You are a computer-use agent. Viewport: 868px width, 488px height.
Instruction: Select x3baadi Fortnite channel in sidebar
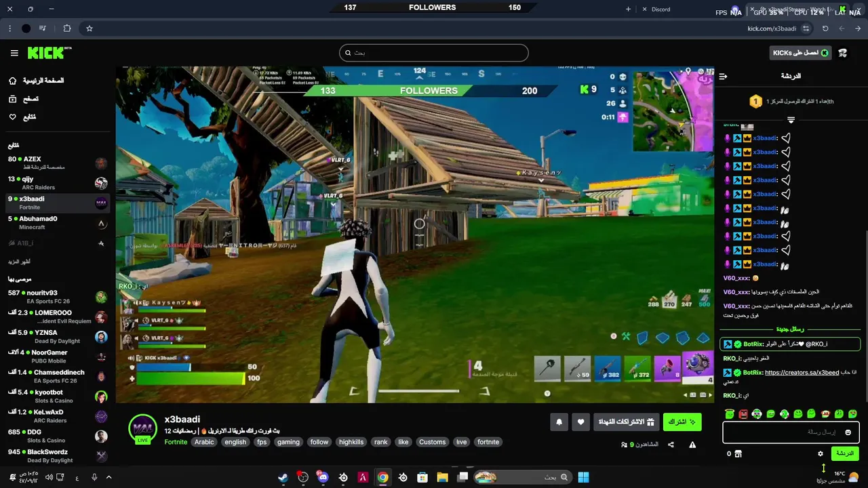coord(57,203)
